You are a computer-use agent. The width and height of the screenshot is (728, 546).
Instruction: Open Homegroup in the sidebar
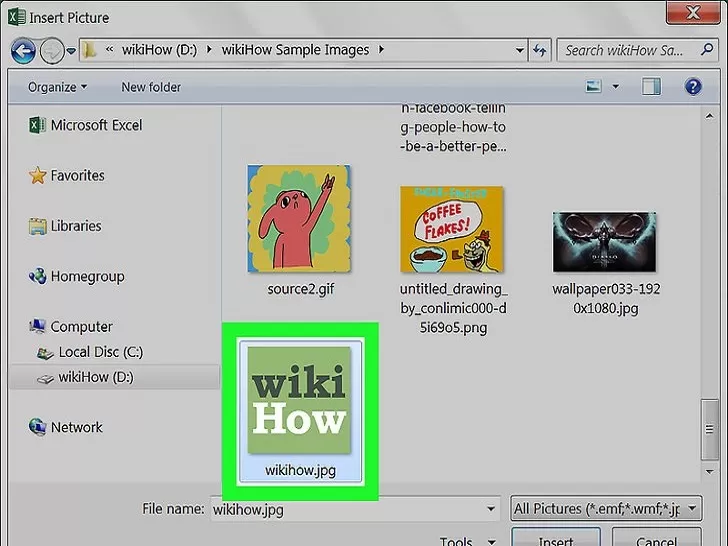(x=77, y=276)
